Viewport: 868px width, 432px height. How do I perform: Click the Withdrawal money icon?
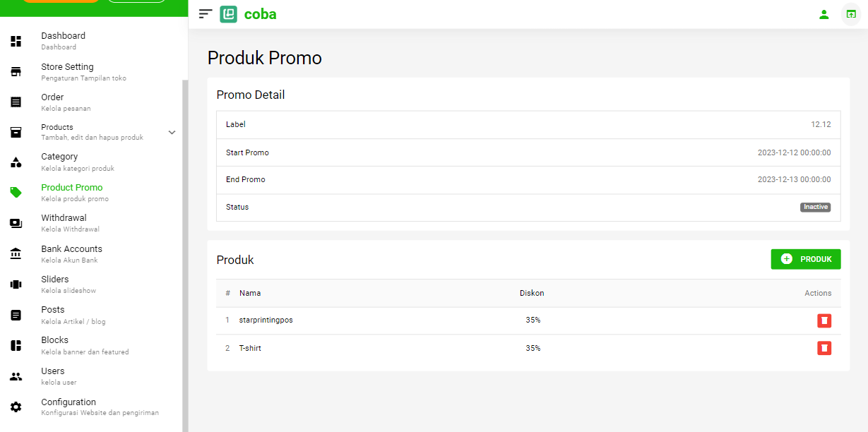point(16,223)
